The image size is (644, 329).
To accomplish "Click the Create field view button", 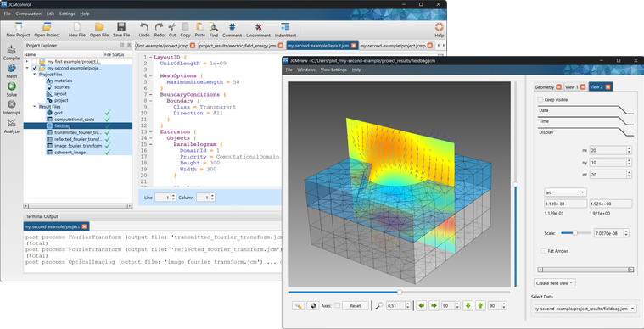I will pyautogui.click(x=555, y=283).
